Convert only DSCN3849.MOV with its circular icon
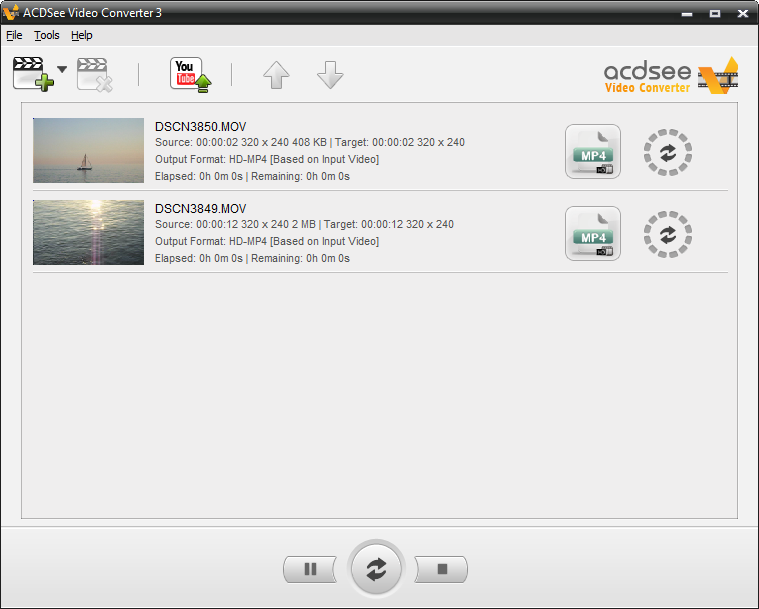The image size is (759, 609). click(668, 234)
